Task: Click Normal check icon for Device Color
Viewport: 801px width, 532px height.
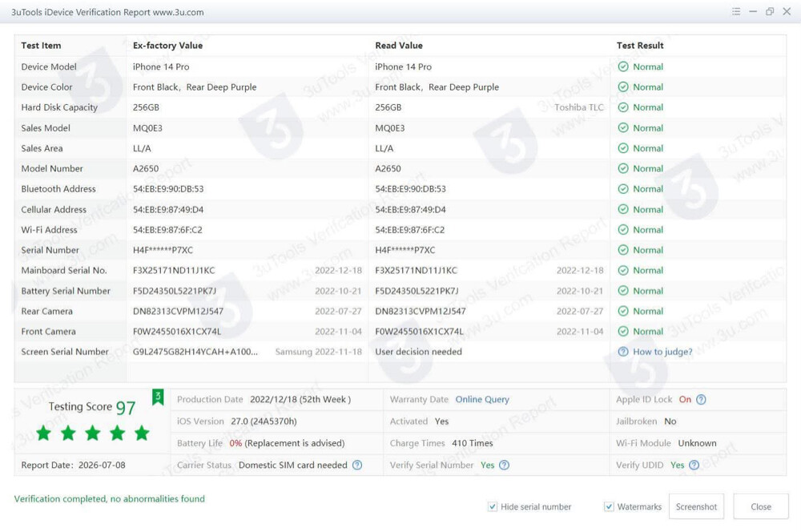Action: click(622, 87)
